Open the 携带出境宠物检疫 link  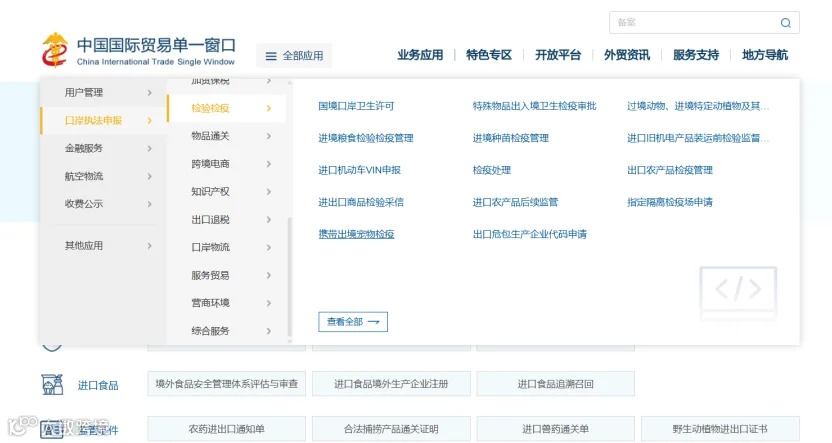click(356, 234)
